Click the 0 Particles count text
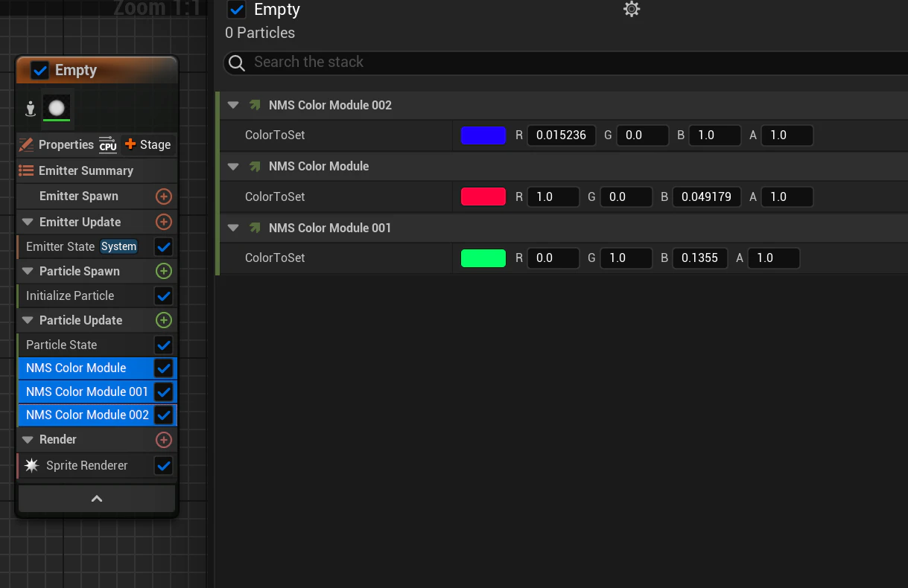908x588 pixels. click(260, 33)
